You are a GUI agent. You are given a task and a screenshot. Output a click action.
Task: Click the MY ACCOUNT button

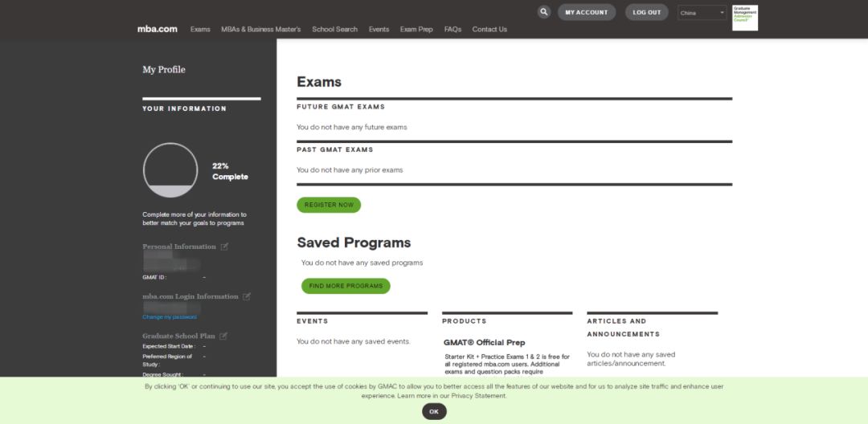pos(586,12)
